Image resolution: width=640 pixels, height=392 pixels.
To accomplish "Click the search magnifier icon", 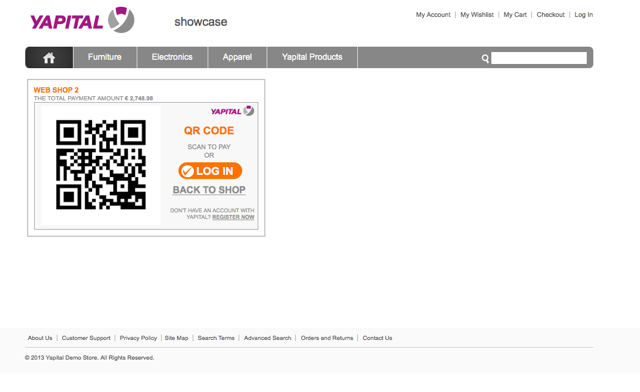I will click(485, 58).
